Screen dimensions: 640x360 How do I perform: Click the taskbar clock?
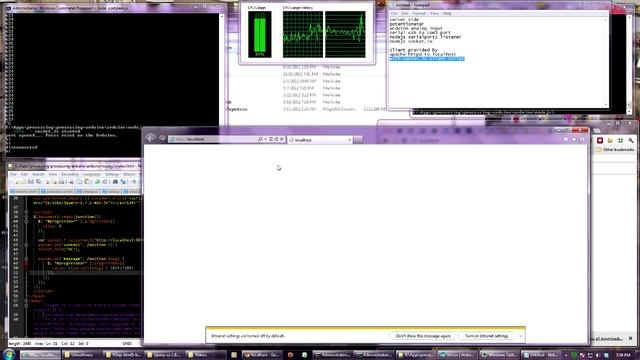point(623,355)
